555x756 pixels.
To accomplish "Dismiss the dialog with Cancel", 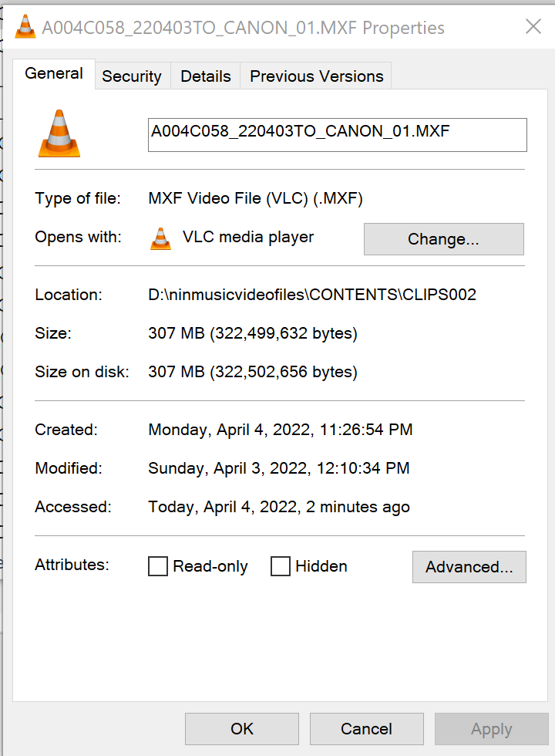I will pos(366,728).
